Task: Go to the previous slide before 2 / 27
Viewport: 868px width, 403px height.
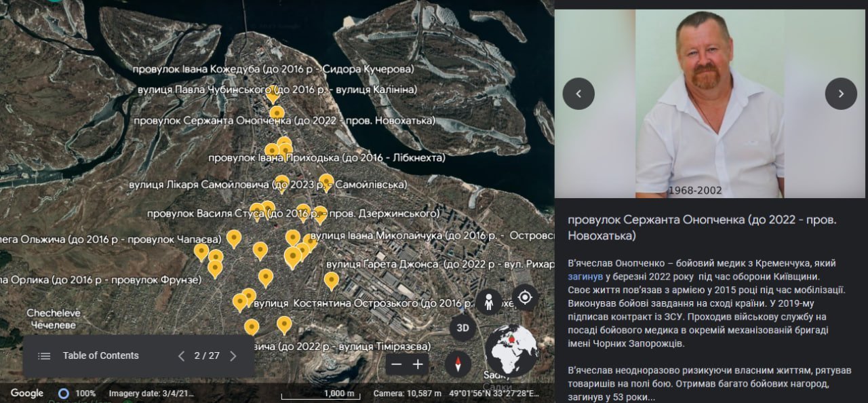Action: pyautogui.click(x=181, y=356)
